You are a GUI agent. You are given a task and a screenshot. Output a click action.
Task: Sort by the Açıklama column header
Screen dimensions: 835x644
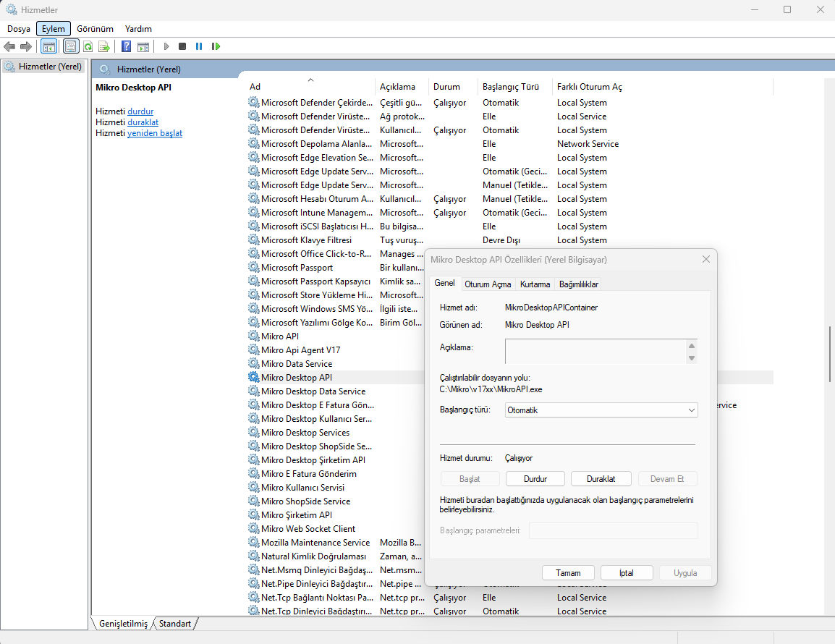[402, 87]
